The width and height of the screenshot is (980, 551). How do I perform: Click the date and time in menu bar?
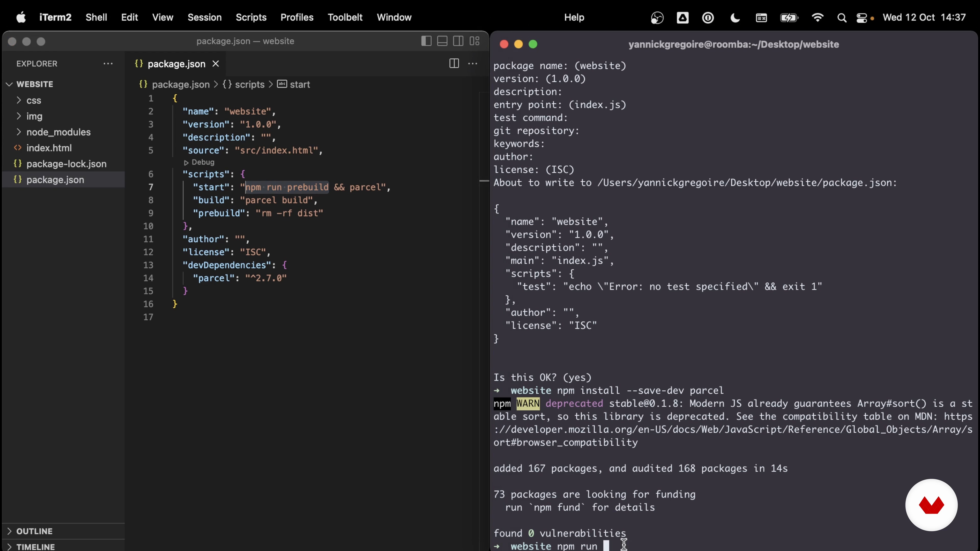pos(924,17)
